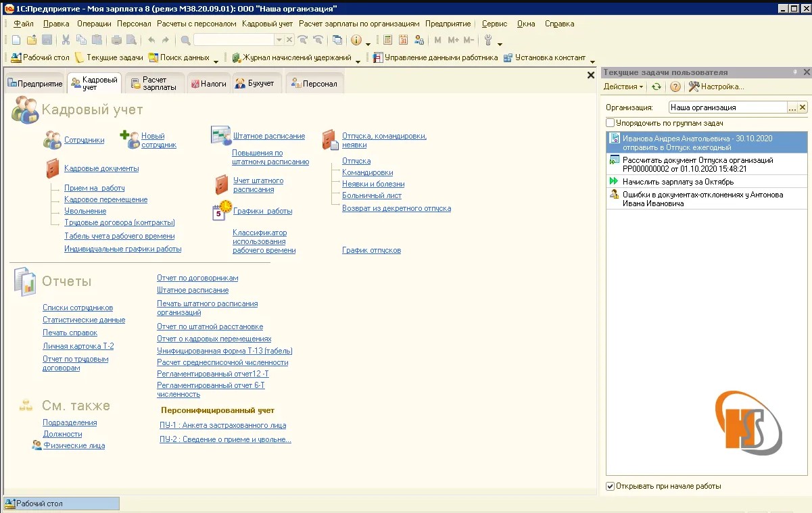Click the Новый сотрудник green plus icon
812x513 pixels.
[129, 140]
